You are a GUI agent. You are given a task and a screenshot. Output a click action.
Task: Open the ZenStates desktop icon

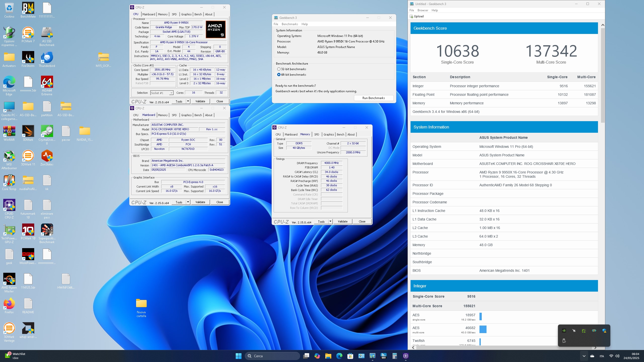(x=47, y=158)
